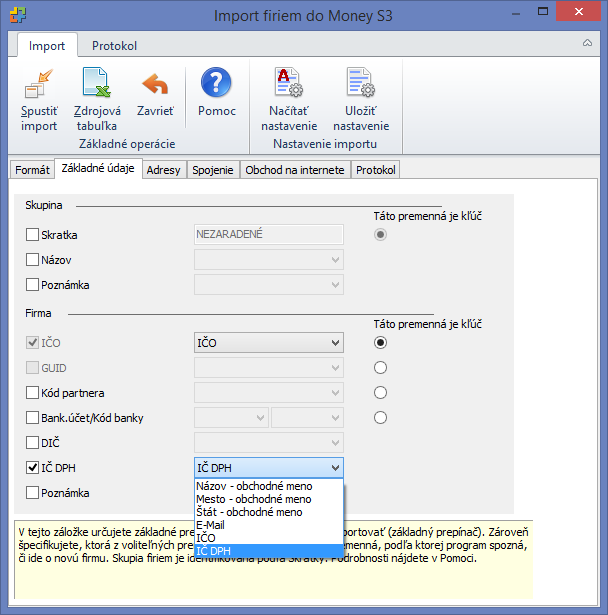Enable the Poznámka checkbox in Skupina
The image size is (608, 615).
coord(32,285)
